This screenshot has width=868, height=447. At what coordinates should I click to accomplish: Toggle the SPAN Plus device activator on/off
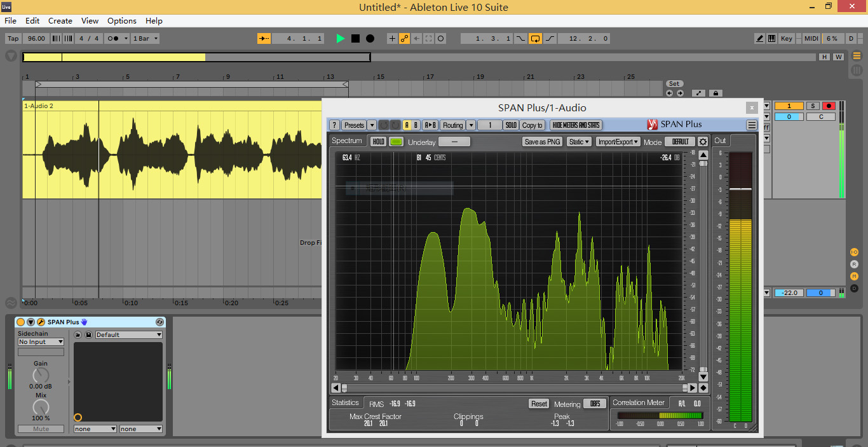click(21, 322)
